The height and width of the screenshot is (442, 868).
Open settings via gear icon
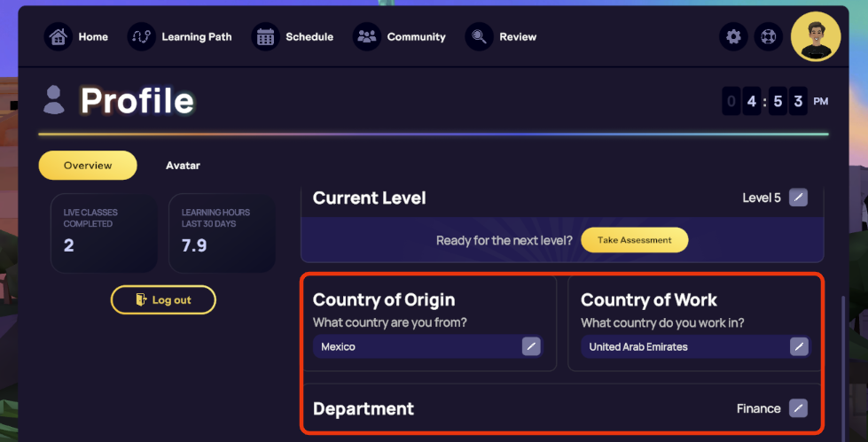pyautogui.click(x=732, y=37)
